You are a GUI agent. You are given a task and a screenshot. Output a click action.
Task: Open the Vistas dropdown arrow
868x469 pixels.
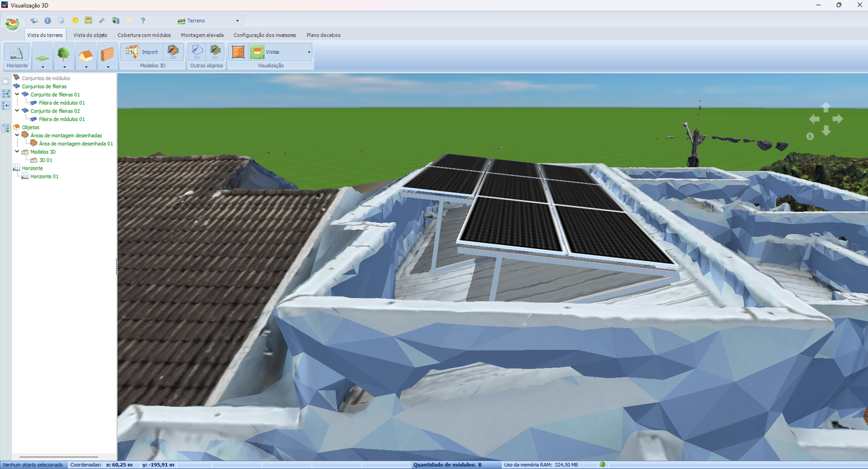click(x=309, y=52)
